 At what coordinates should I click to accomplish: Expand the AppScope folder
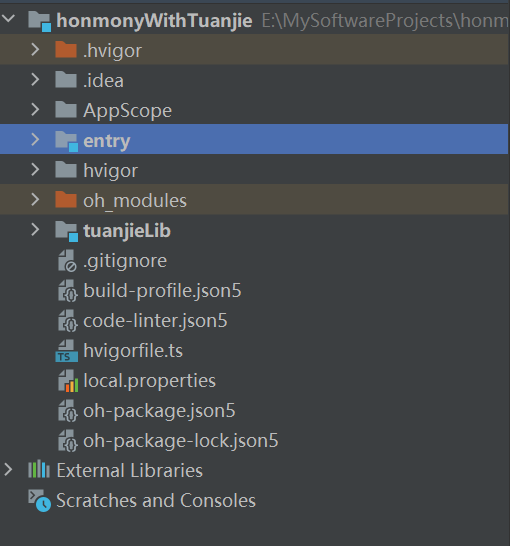(x=35, y=110)
